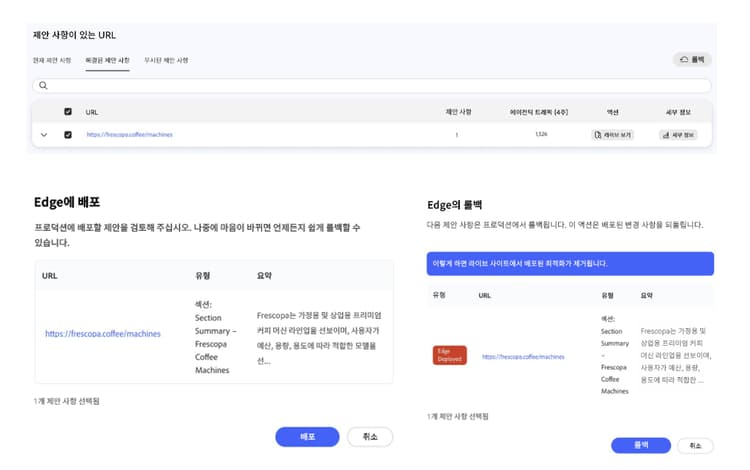Screen dimensions: 750x470
Task: Click 취소 in the Edge의 롤백 dialog
Action: (695, 445)
